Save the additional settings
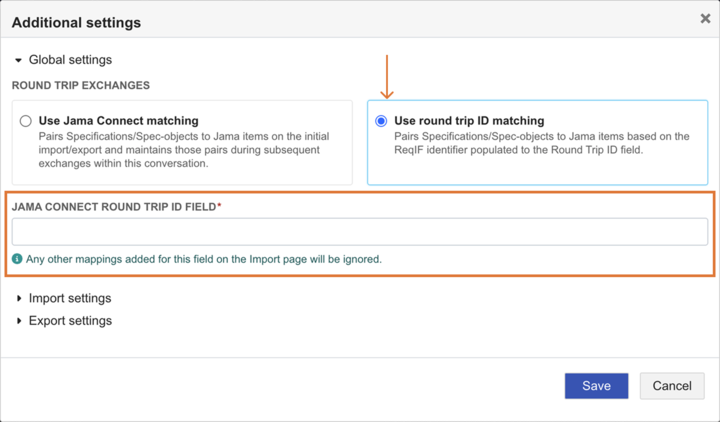Image resolution: width=720 pixels, height=422 pixels. tap(596, 386)
